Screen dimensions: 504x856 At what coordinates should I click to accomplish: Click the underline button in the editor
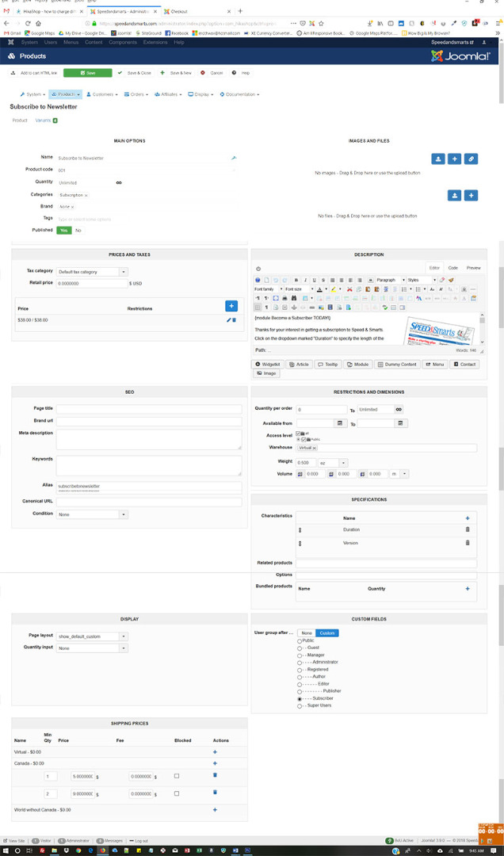tap(314, 280)
